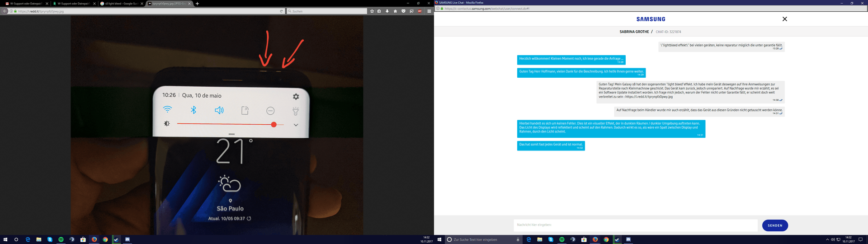Image resolution: width=868 pixels, height=244 pixels.
Task: Open Microsoft Store on left monitor taskbar
Action: [x=83, y=239]
